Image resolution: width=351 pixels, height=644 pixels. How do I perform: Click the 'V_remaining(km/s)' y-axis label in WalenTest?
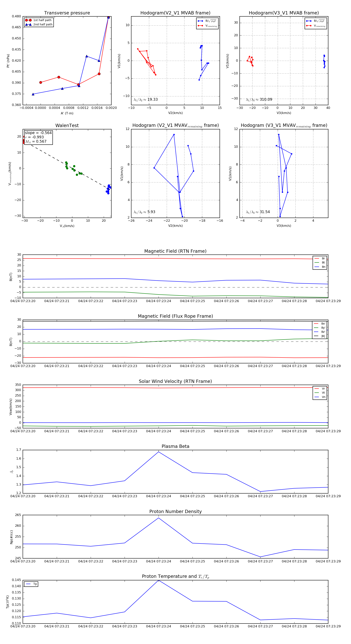click(10, 173)
